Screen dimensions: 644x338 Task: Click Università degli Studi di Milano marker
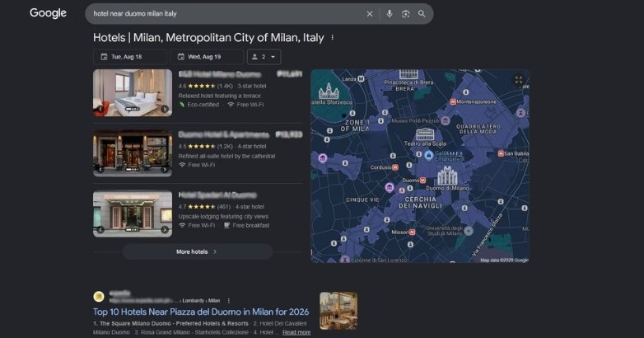[x=469, y=231]
